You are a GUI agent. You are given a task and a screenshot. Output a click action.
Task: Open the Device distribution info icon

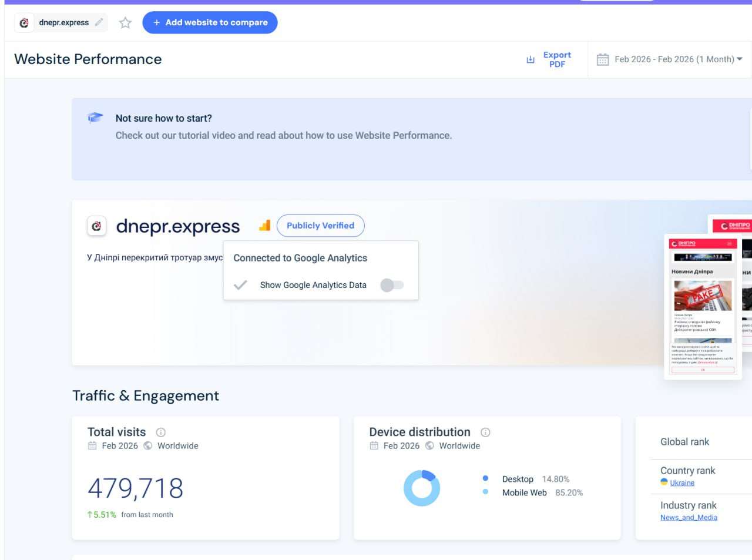(x=485, y=432)
